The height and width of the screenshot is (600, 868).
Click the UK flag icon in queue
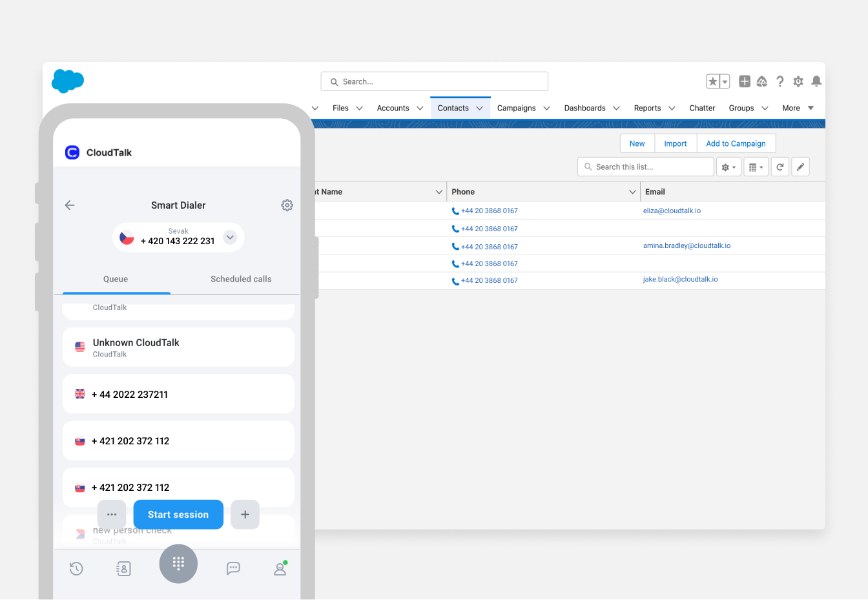coord(80,394)
